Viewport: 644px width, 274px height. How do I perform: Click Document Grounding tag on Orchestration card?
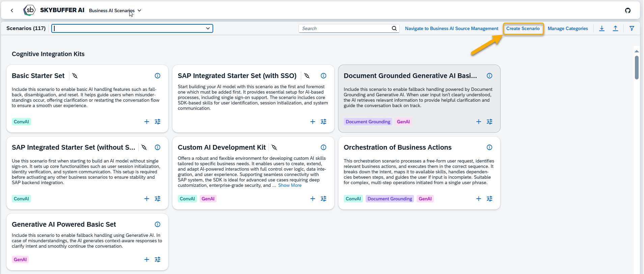pyautogui.click(x=390, y=199)
